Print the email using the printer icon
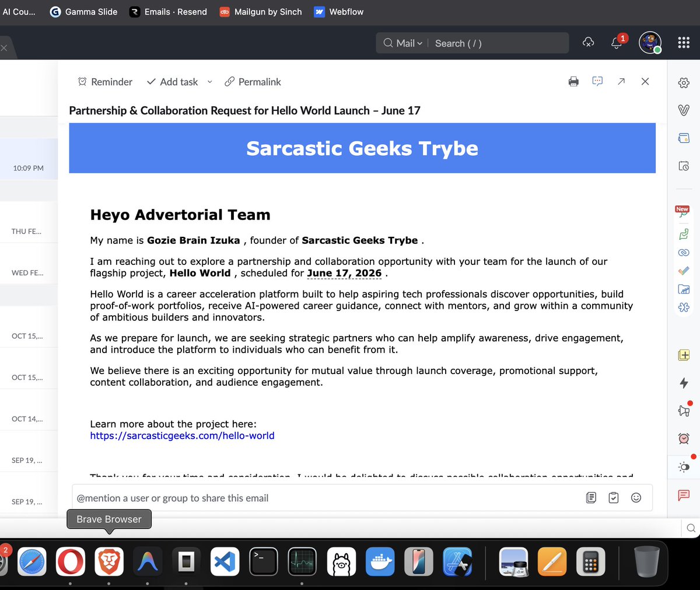 [573, 82]
